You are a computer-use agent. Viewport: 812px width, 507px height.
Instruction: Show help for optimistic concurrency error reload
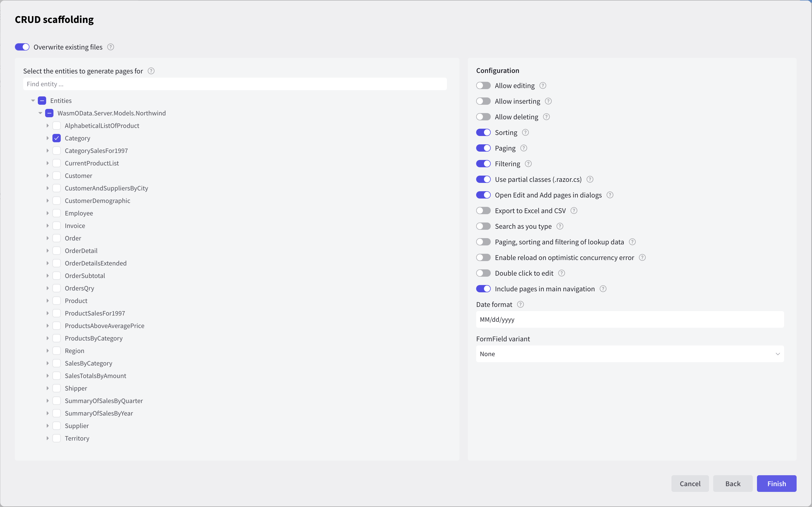point(642,257)
